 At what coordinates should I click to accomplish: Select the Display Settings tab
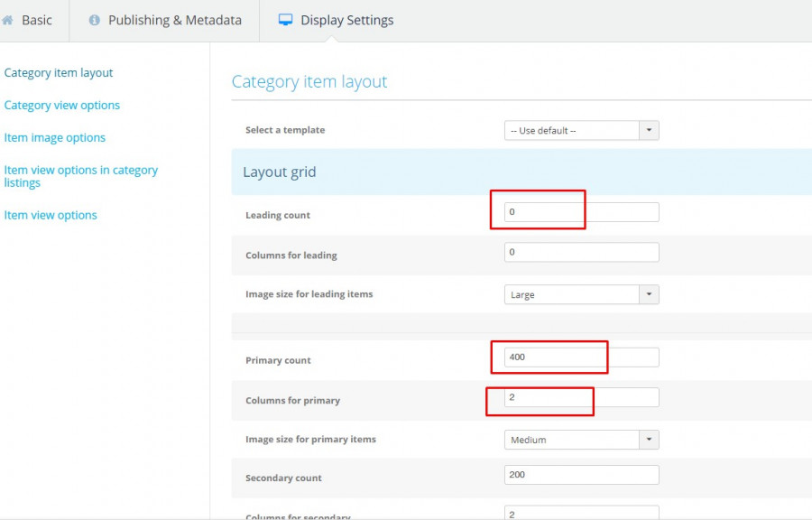click(x=336, y=21)
